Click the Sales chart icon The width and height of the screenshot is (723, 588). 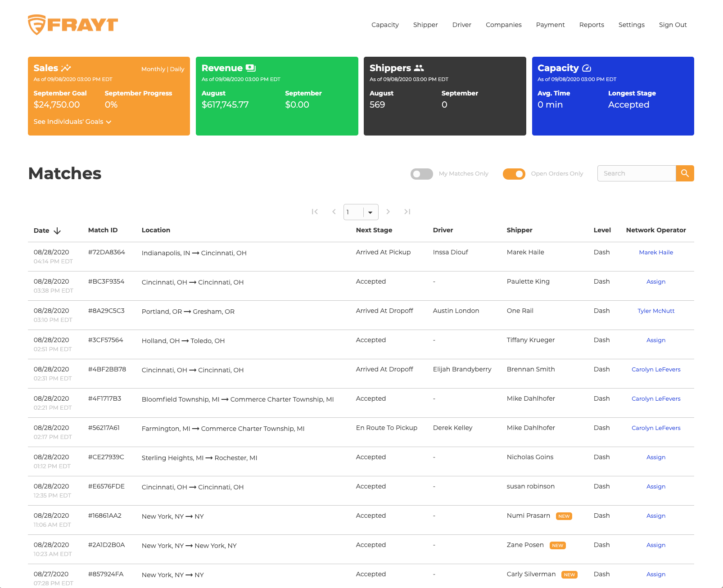pyautogui.click(x=66, y=68)
